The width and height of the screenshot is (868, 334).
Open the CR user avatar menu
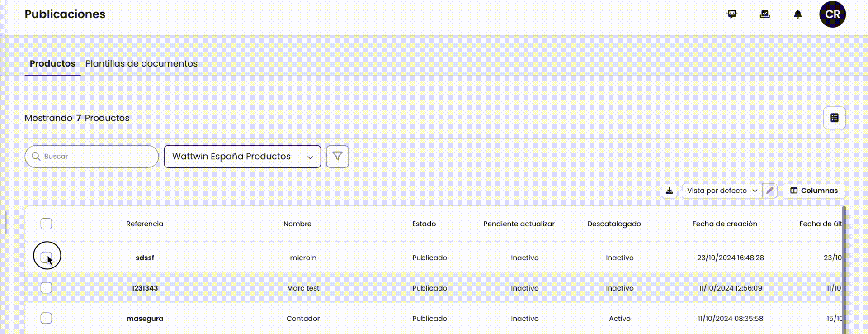point(833,14)
